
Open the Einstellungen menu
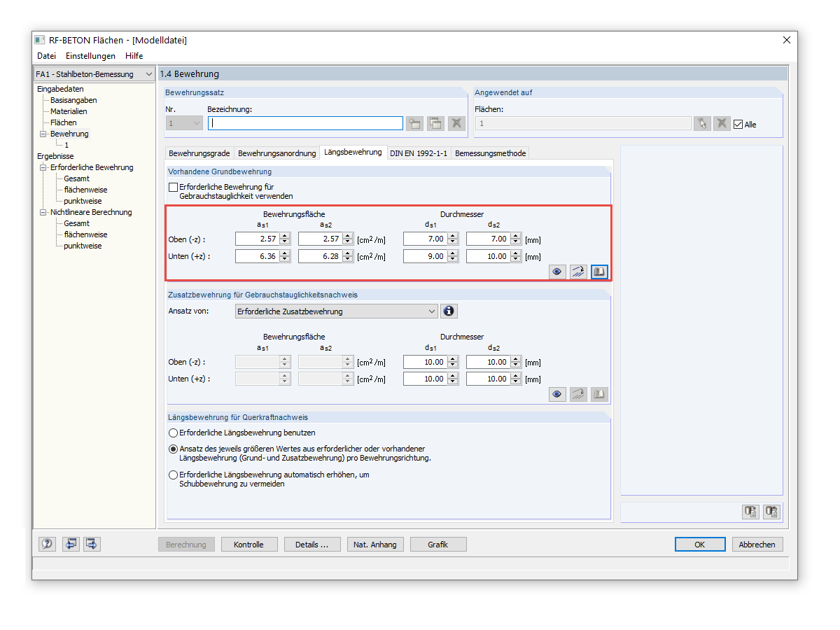(x=90, y=56)
